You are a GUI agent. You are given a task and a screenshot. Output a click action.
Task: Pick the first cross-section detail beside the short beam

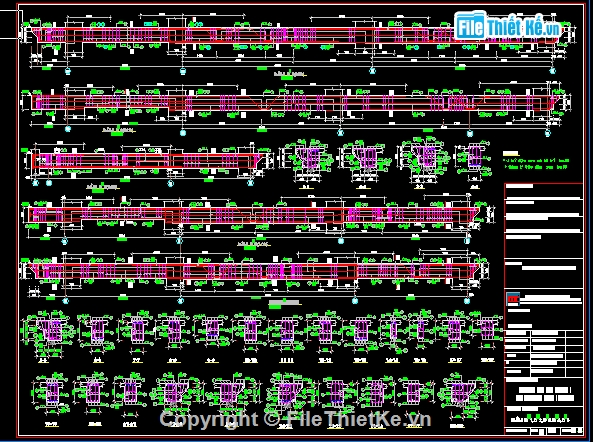[x=306, y=163]
